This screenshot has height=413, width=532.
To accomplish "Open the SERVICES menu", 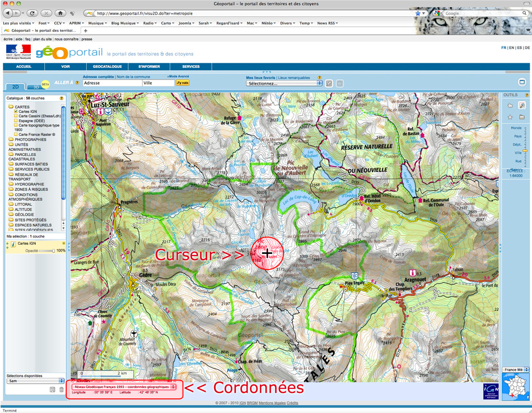I will pyautogui.click(x=190, y=67).
